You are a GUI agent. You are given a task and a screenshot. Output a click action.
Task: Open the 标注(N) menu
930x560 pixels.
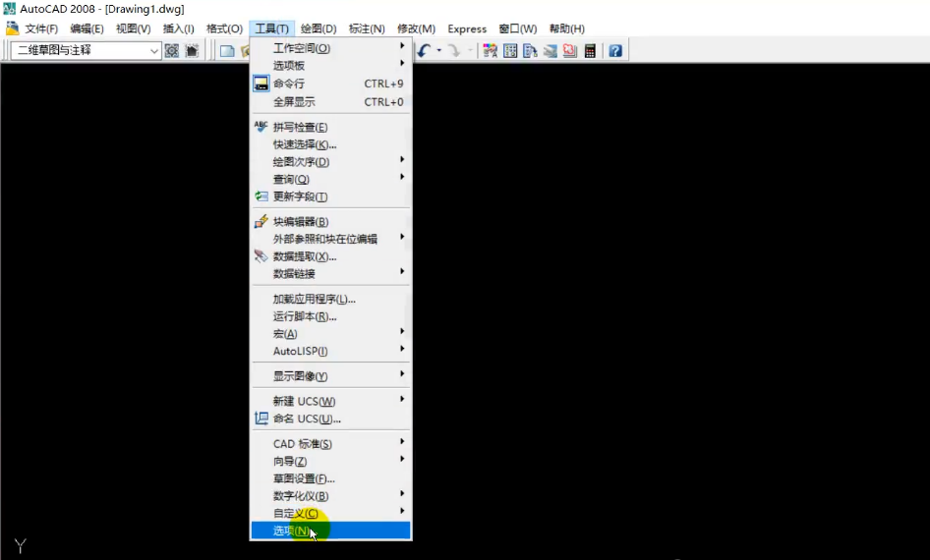point(367,28)
